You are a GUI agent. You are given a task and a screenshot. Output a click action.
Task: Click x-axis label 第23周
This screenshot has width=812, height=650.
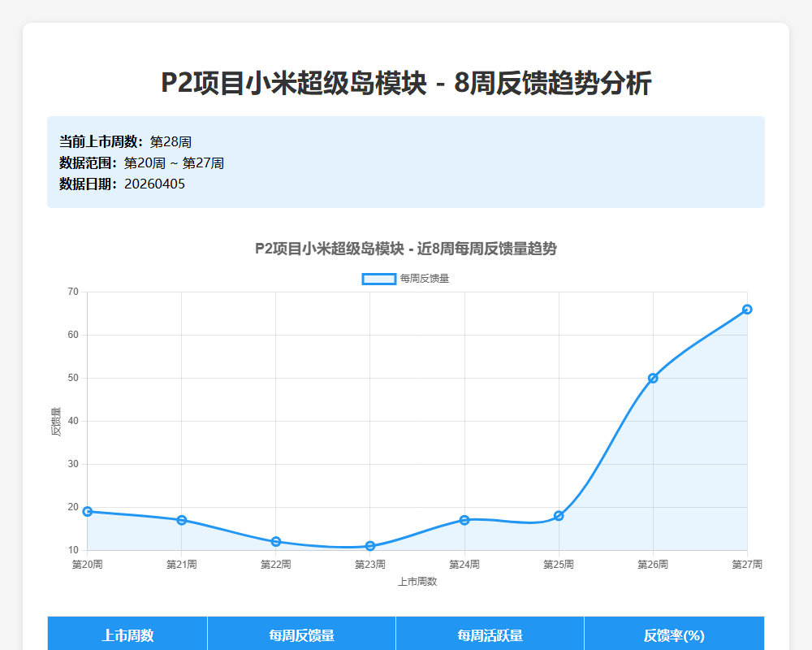pos(370,565)
